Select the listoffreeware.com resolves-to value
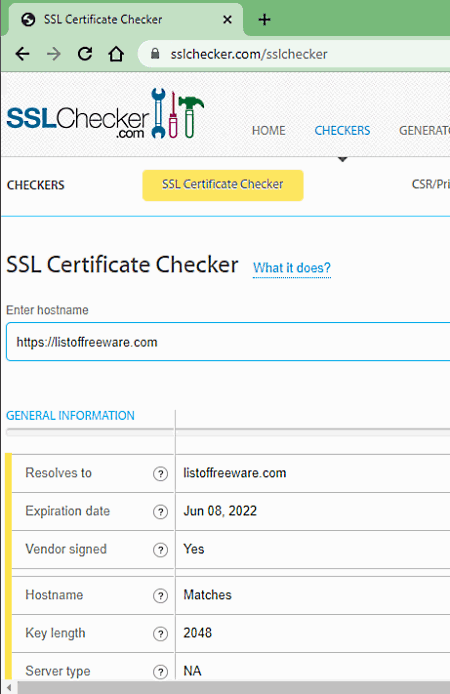450x694 pixels. [x=235, y=473]
